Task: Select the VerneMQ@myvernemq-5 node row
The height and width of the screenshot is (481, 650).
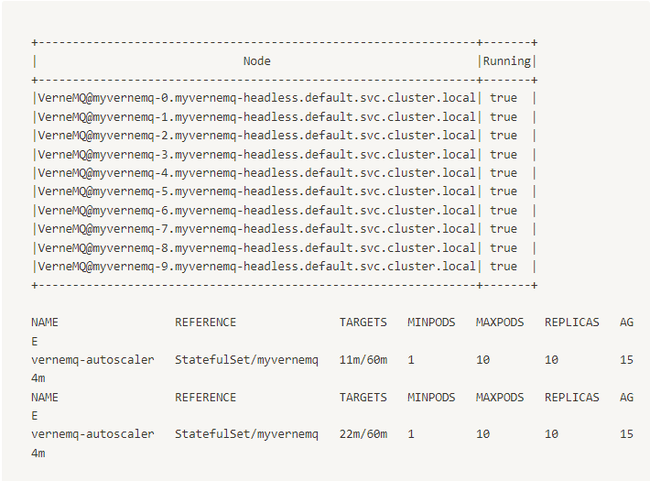Action: tap(284, 192)
